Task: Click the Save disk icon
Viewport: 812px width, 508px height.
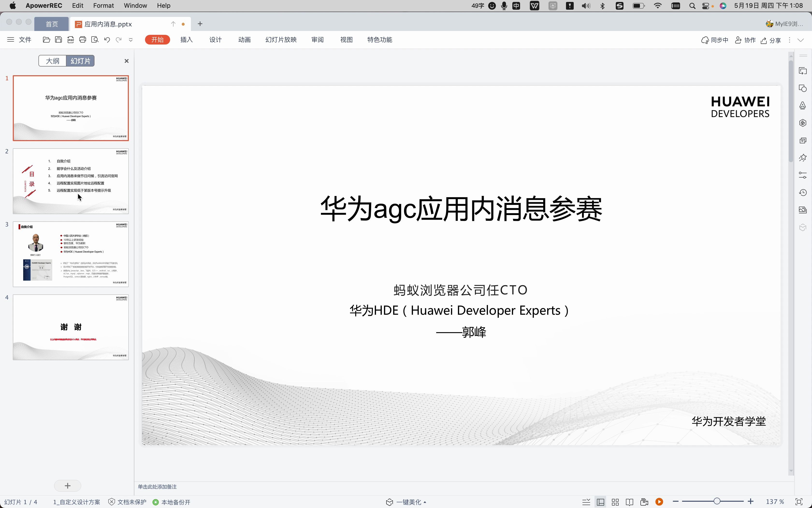Action: click(x=58, y=40)
